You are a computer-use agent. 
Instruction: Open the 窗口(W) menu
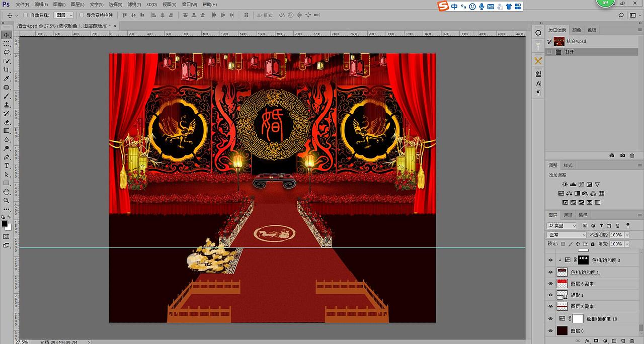[190, 5]
